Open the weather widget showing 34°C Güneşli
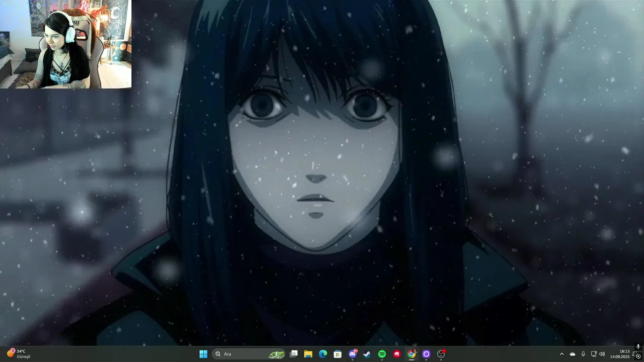644x362 pixels. pos(19,354)
